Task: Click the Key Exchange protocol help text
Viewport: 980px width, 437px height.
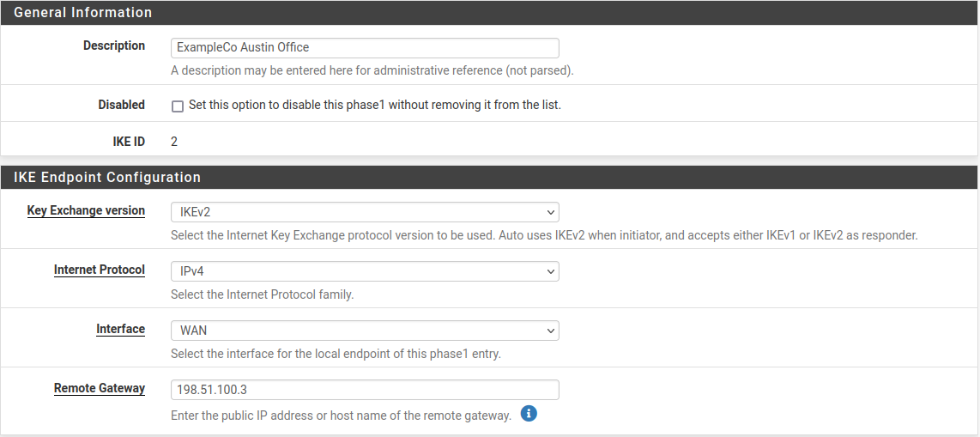Action: 544,235
